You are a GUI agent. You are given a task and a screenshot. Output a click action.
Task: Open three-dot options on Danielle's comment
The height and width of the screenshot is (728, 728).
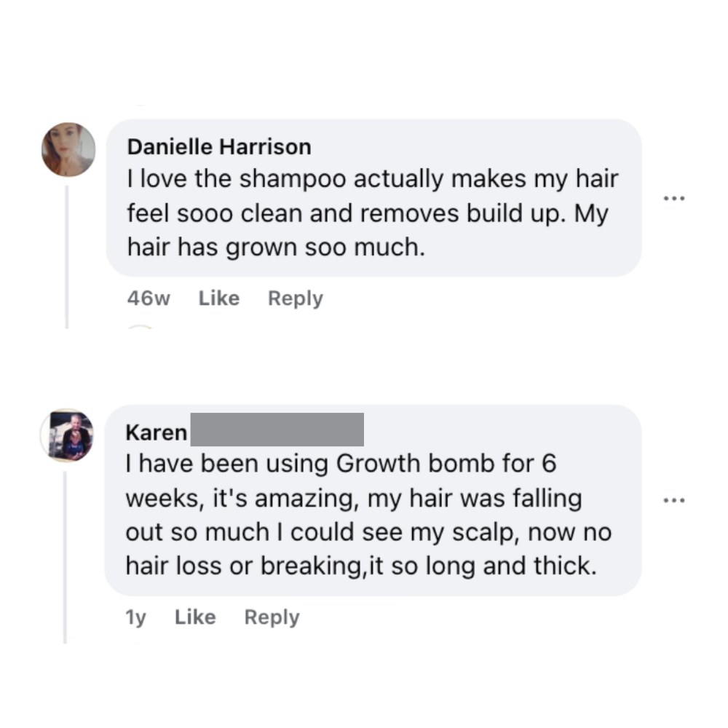(674, 198)
